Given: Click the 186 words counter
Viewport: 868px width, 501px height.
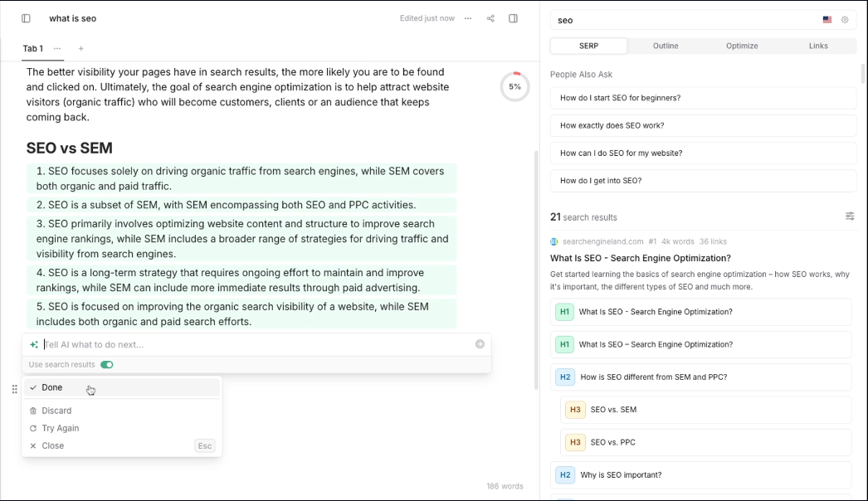Looking at the screenshot, I should tap(505, 486).
